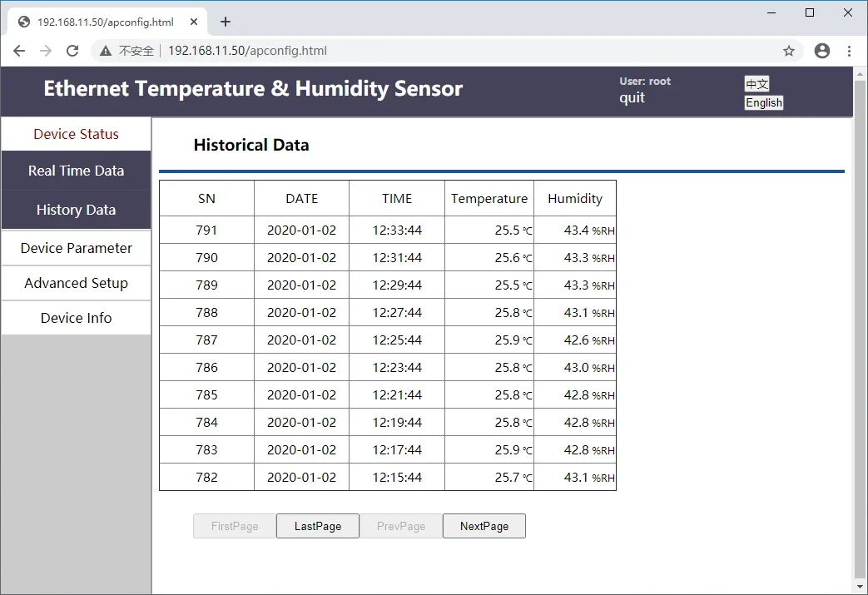Open Device Status section

(76, 134)
